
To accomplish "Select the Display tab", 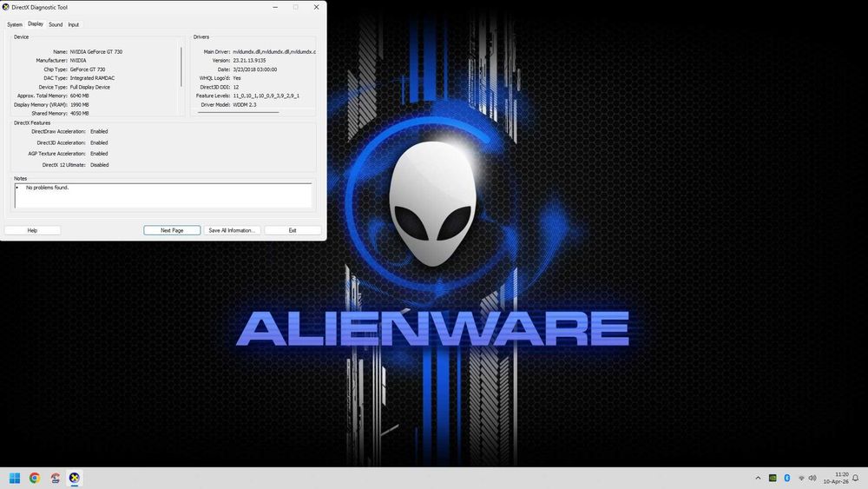I will [x=36, y=23].
